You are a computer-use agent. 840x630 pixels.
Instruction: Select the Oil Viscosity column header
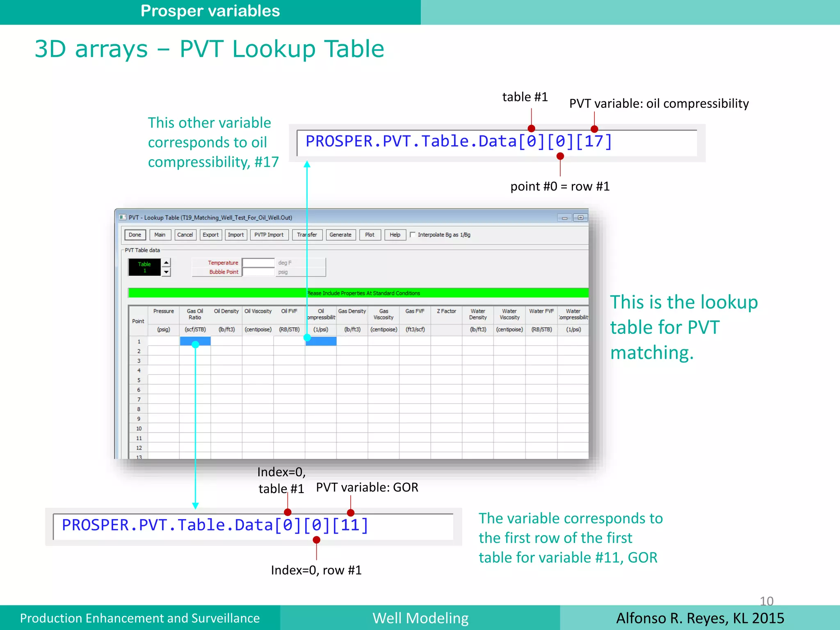click(x=258, y=315)
